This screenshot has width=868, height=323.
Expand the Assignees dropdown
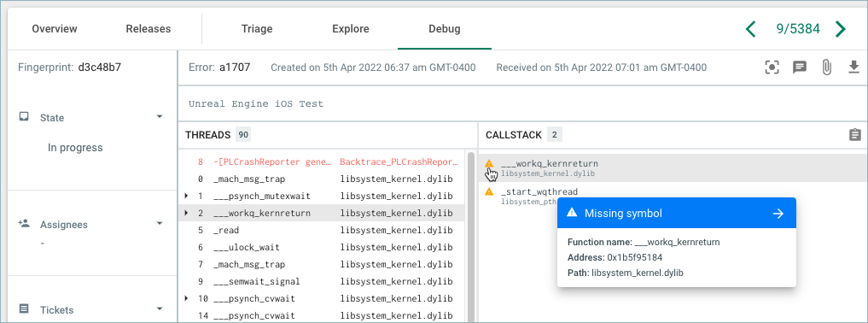tap(160, 224)
